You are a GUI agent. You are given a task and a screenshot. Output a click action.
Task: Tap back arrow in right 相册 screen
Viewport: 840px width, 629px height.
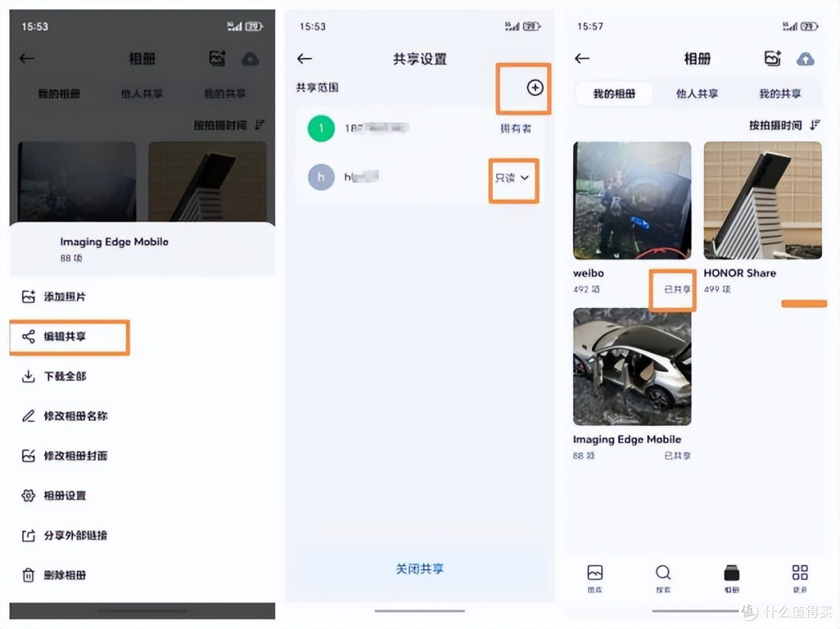pyautogui.click(x=583, y=58)
